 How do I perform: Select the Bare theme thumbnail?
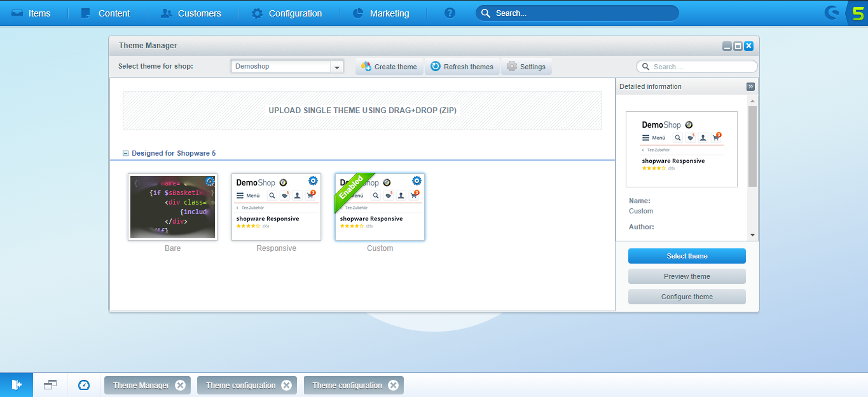[x=172, y=206]
